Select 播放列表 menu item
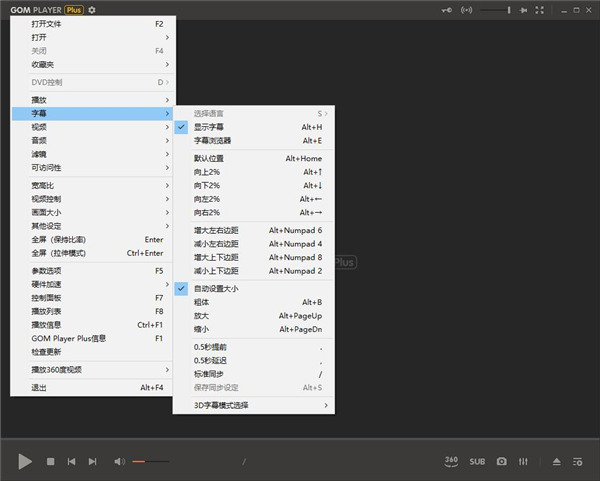The image size is (600, 481). [x=93, y=311]
